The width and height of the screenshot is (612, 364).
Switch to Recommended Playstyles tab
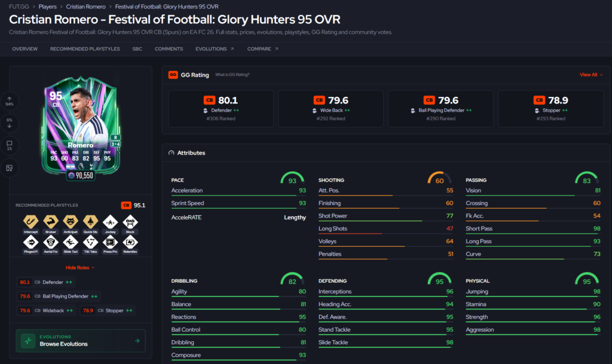85,49
